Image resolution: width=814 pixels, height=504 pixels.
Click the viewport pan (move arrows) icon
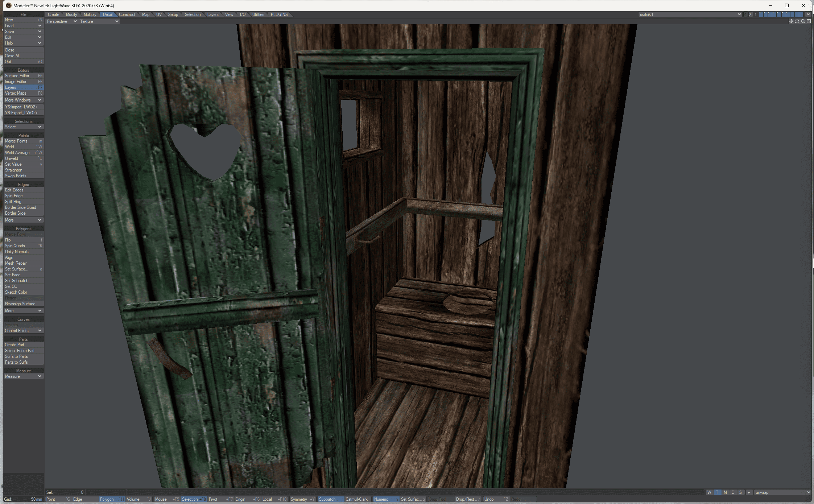click(x=791, y=21)
